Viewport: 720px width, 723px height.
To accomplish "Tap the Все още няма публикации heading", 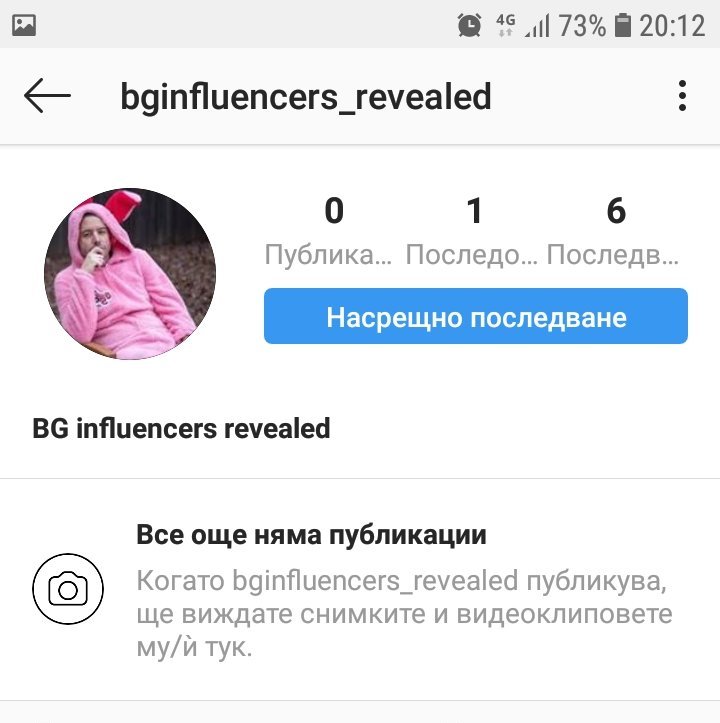I will pos(311,535).
